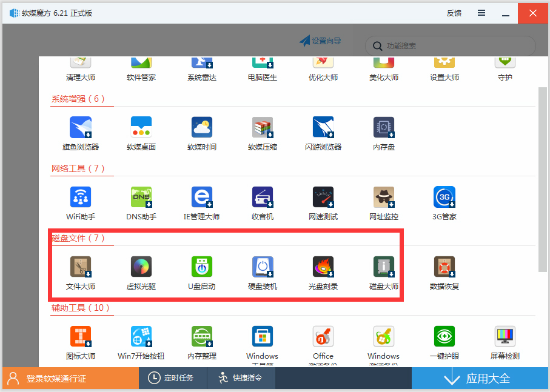Launch 软件管家 software manager
Image resolution: width=550 pixels, height=392 pixels.
pyautogui.click(x=141, y=70)
